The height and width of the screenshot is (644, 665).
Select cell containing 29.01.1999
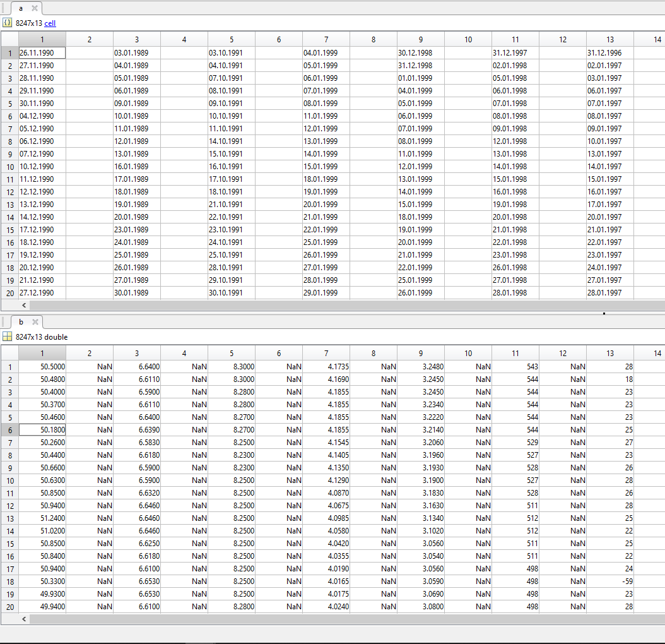pyautogui.click(x=326, y=293)
